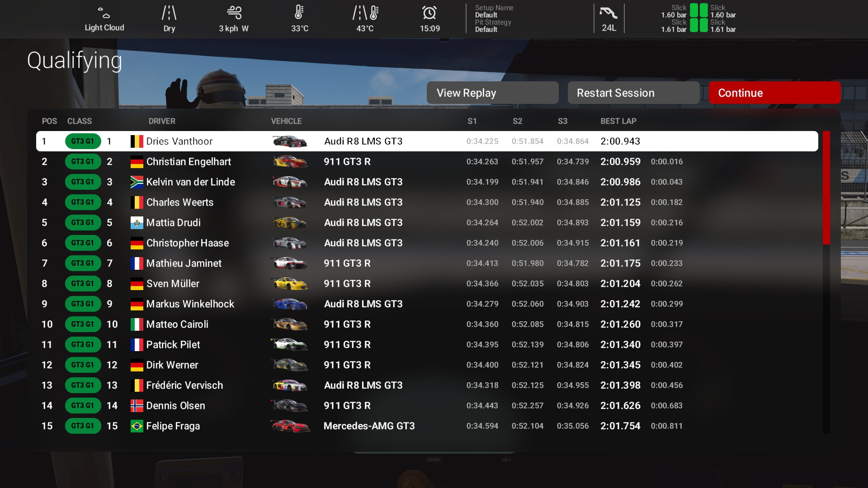The image size is (868, 488).
Task: Click sector time 0:34.199 for Kelvin van der Linde
Action: pyautogui.click(x=482, y=182)
